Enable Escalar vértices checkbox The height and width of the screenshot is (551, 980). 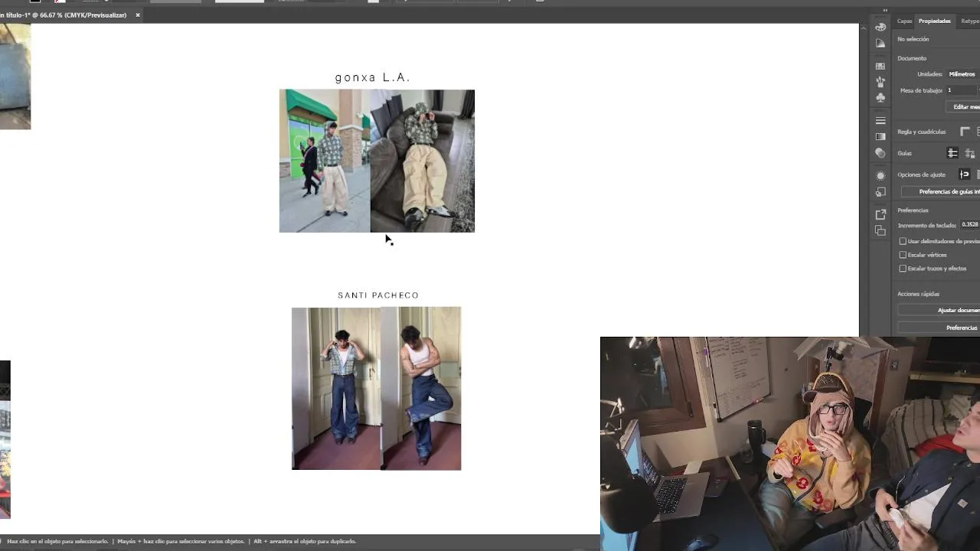tap(903, 255)
